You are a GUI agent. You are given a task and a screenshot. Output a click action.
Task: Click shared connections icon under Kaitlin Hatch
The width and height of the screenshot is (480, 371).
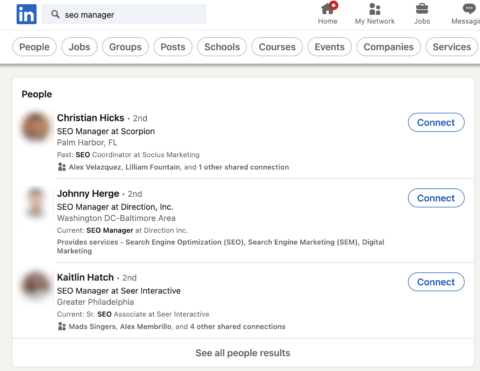(62, 326)
